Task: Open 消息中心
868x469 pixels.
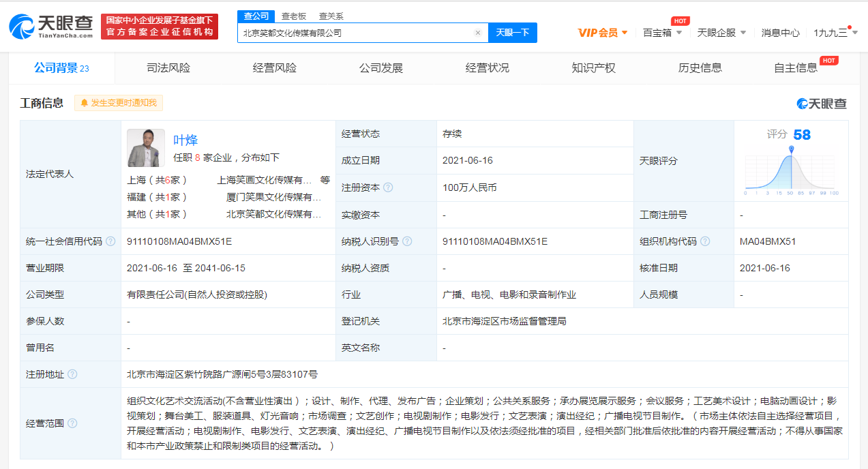Action: click(781, 33)
